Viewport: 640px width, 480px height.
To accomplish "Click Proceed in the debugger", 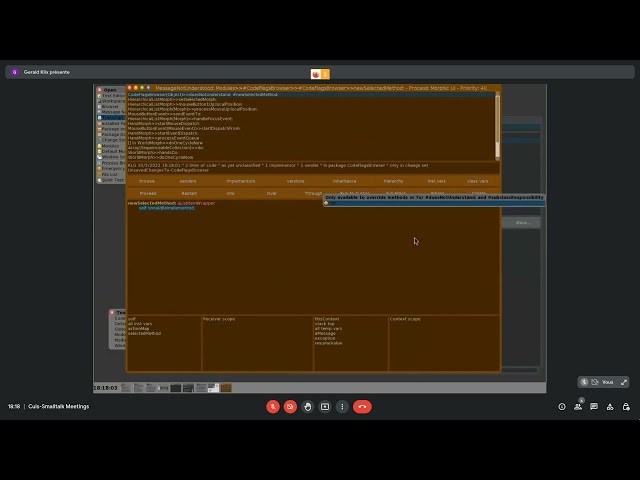I will pos(148,193).
